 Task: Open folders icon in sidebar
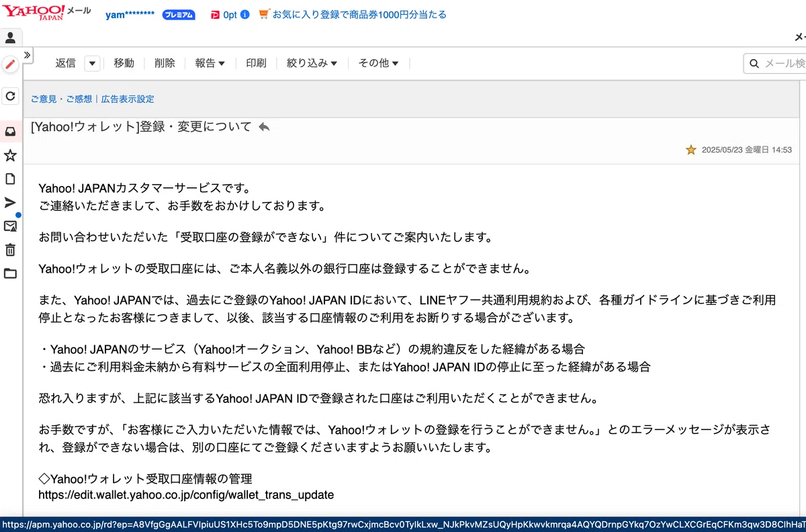(10, 273)
